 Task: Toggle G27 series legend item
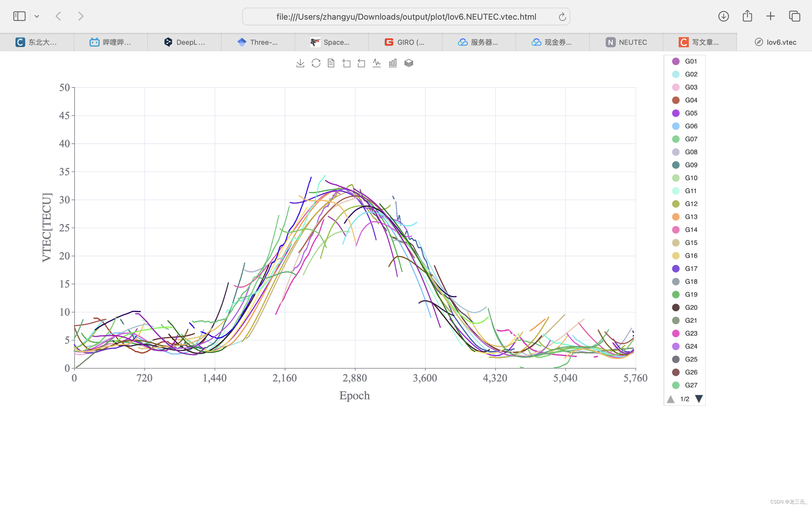coord(691,385)
